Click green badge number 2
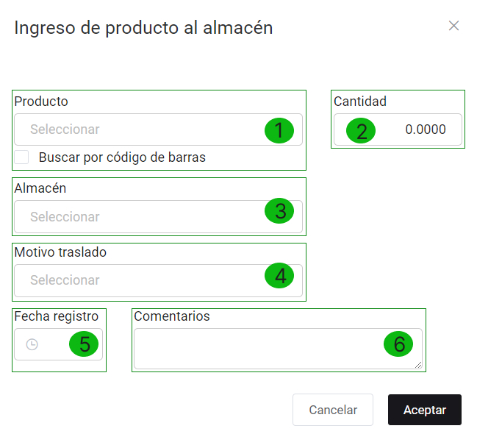Viewport: 477px width, 448px height. click(x=361, y=131)
